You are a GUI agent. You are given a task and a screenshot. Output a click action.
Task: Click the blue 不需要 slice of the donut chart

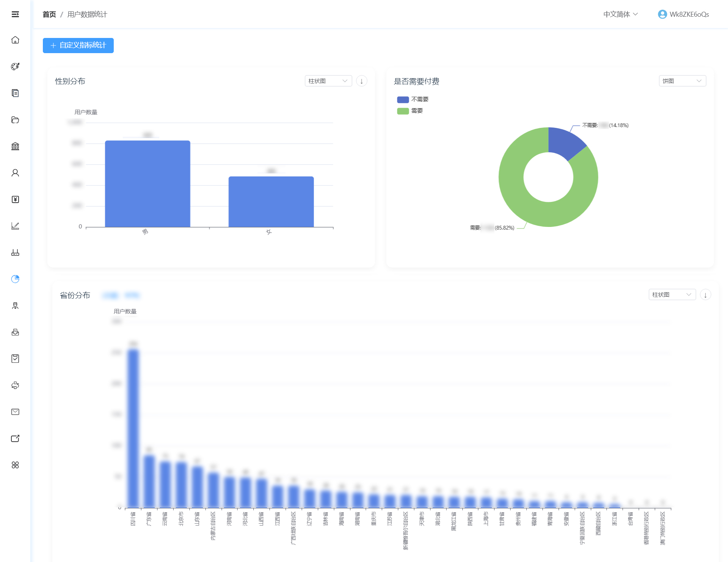565,144
